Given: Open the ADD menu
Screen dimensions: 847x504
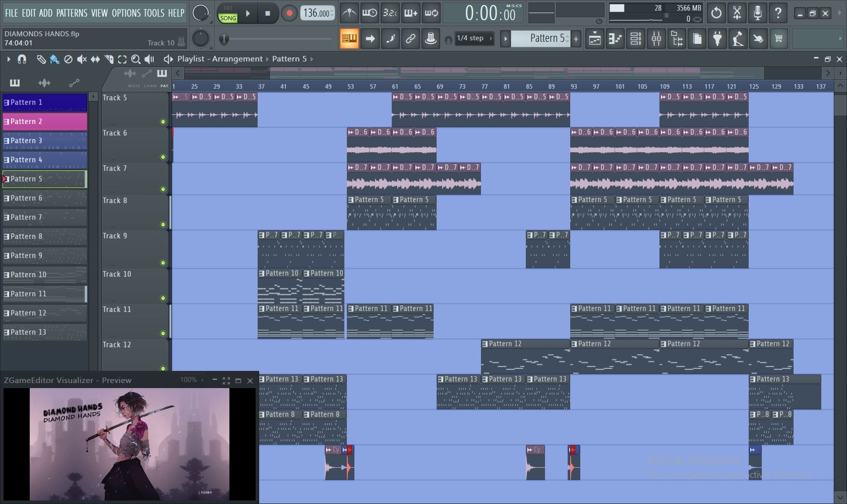Looking at the screenshot, I should [x=46, y=13].
